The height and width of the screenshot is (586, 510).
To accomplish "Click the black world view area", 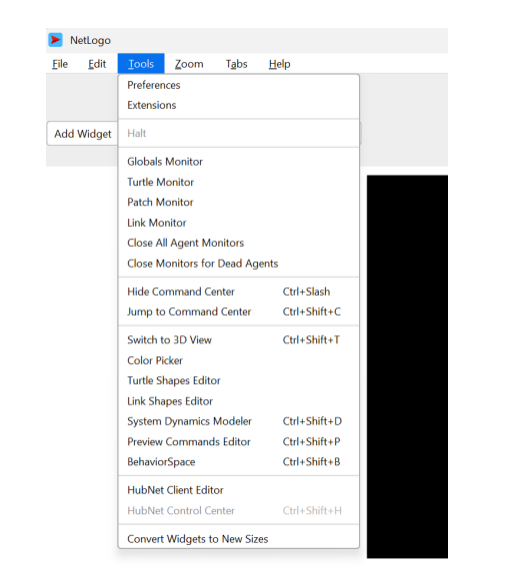I will [x=407, y=367].
